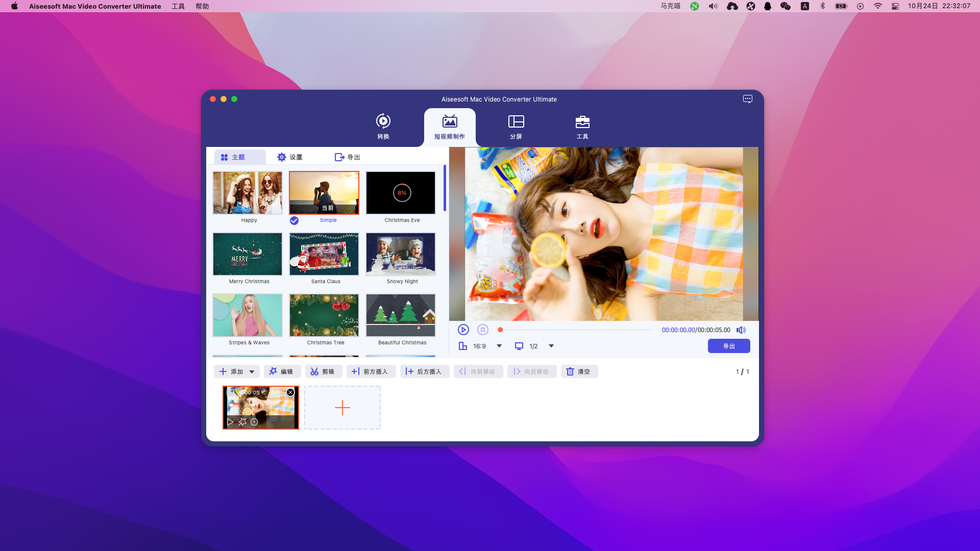The width and height of the screenshot is (980, 551).
Task: Click the 剪辑 scissors trim button
Action: point(323,371)
